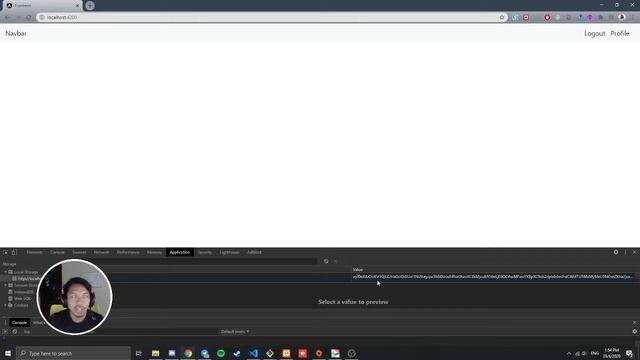Select the Console drawer tab
The image size is (640, 360).
(x=19, y=322)
